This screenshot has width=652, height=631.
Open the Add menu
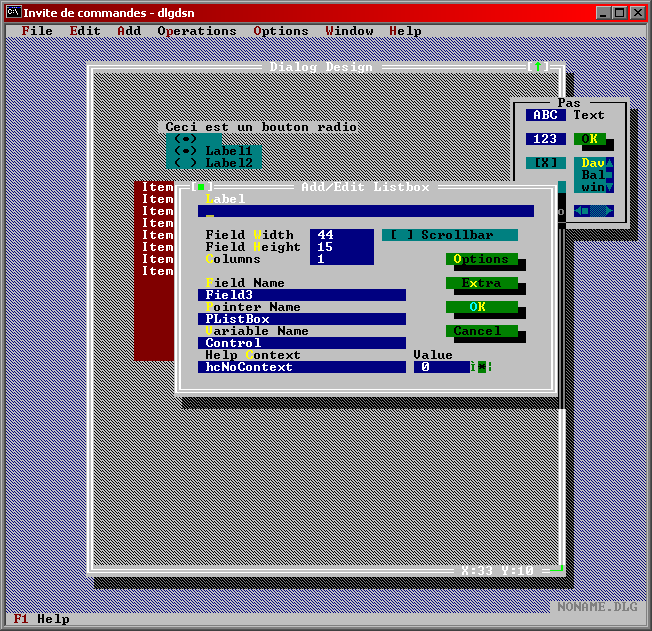click(x=129, y=31)
